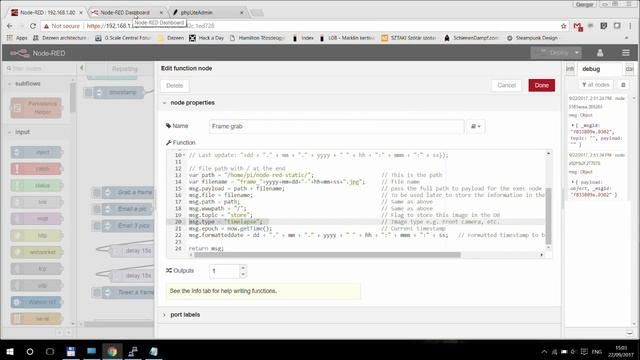Open Cortana search circle in taskbar

[30, 351]
